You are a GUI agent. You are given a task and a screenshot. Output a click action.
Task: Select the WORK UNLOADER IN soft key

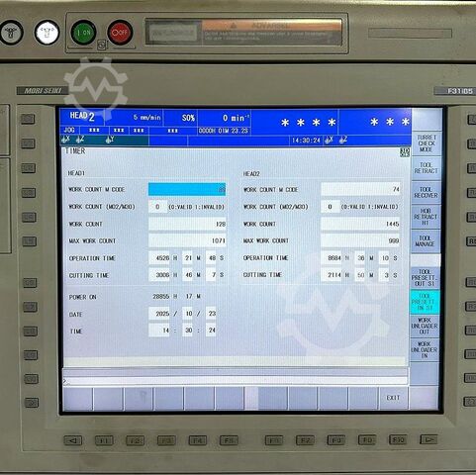click(x=425, y=349)
